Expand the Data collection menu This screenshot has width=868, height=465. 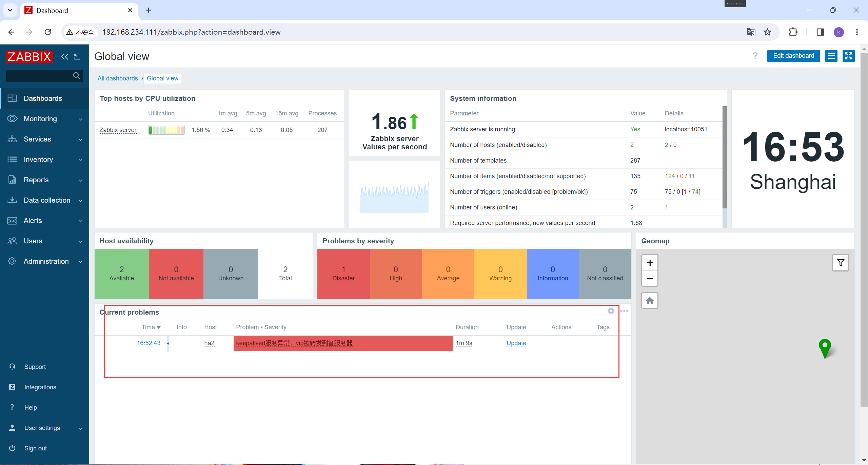tap(44, 200)
